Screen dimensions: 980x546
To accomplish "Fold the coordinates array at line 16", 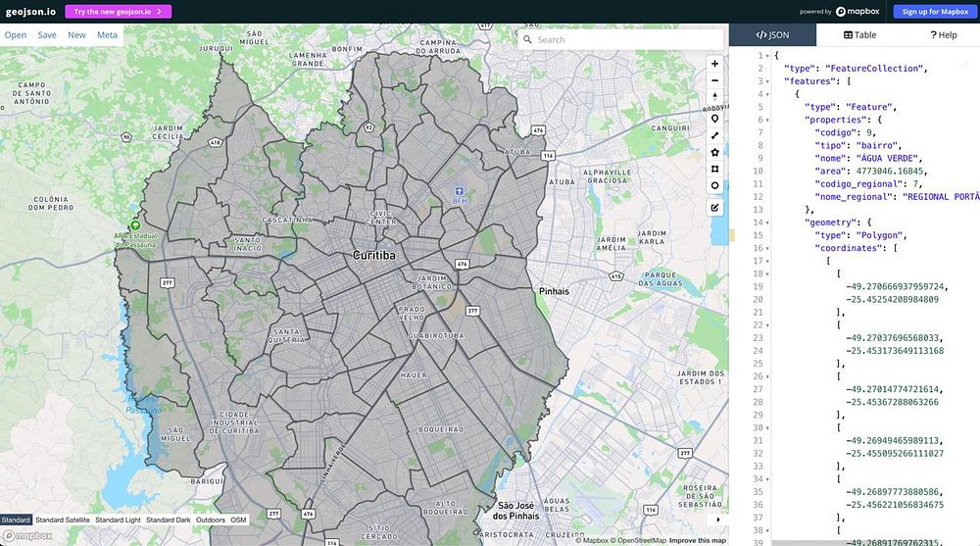I will (x=767, y=248).
